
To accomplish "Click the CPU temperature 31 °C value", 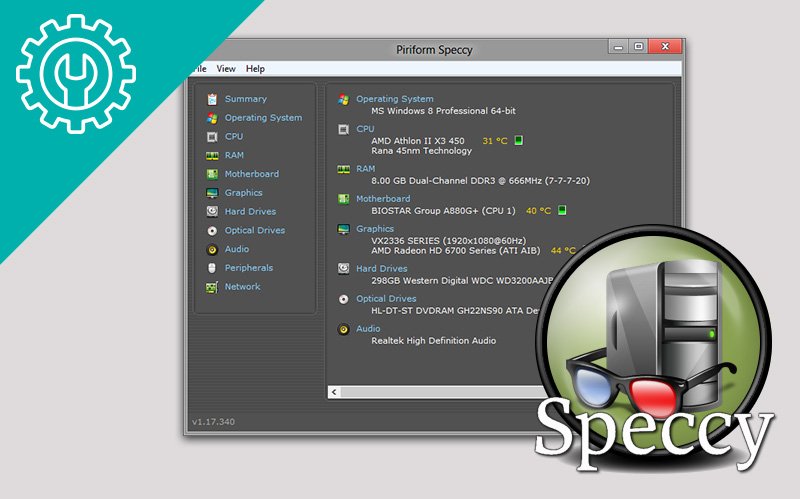I will (495, 141).
